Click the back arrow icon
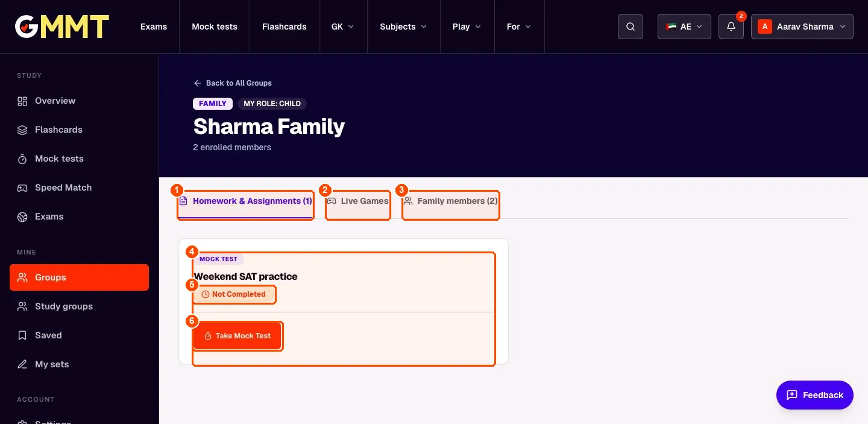868x424 pixels. click(x=197, y=83)
